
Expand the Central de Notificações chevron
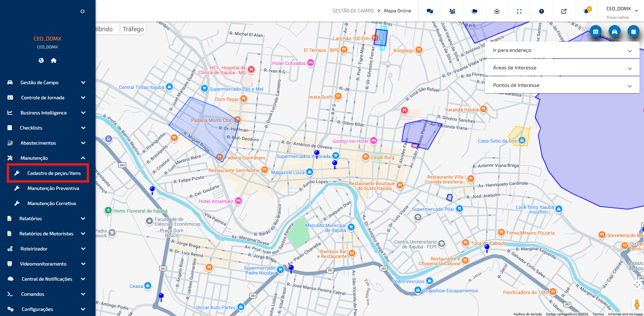[83, 279]
